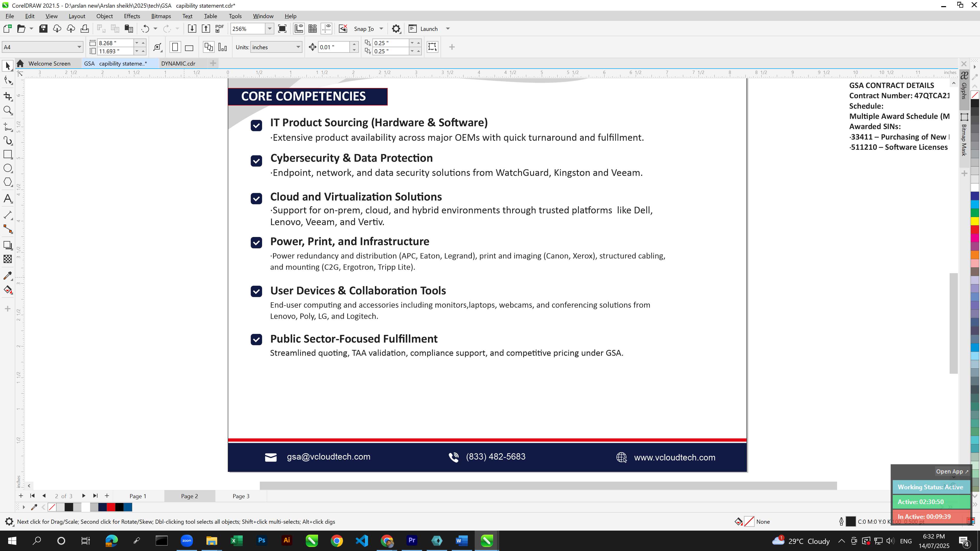Open duplicate distance X dropdown arrow
980x551 pixels.
coord(412,43)
